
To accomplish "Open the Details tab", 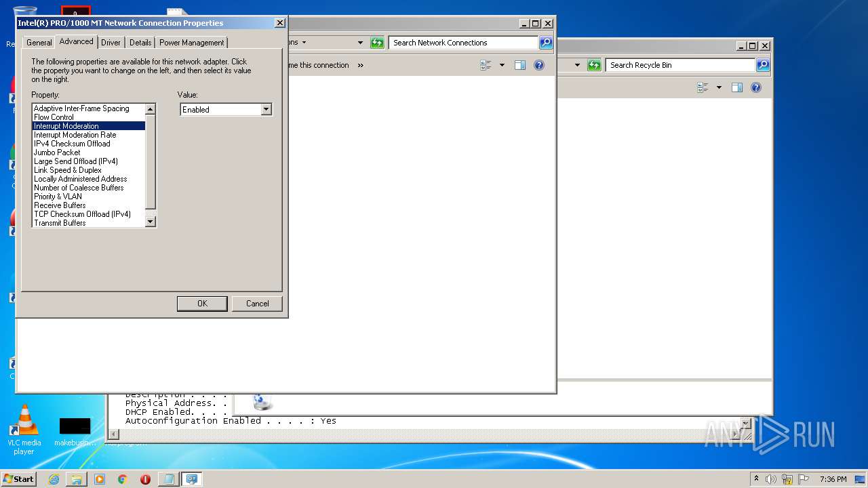I will click(x=140, y=42).
